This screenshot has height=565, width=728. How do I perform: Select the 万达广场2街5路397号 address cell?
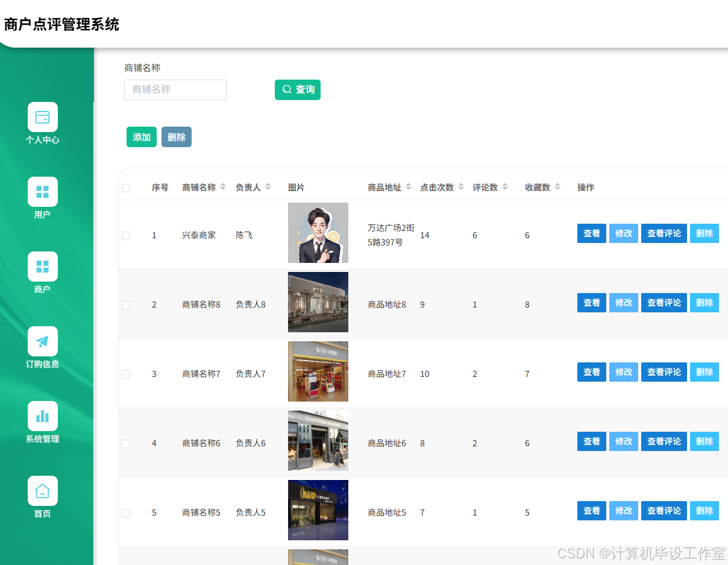[x=391, y=235]
